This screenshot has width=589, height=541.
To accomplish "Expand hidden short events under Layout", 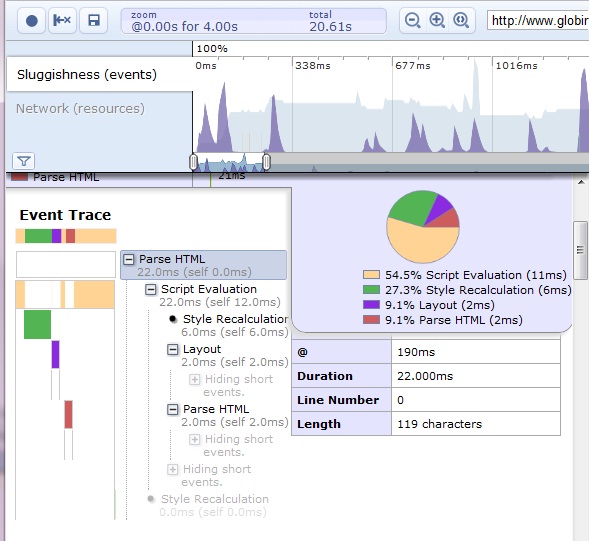I will [x=194, y=379].
